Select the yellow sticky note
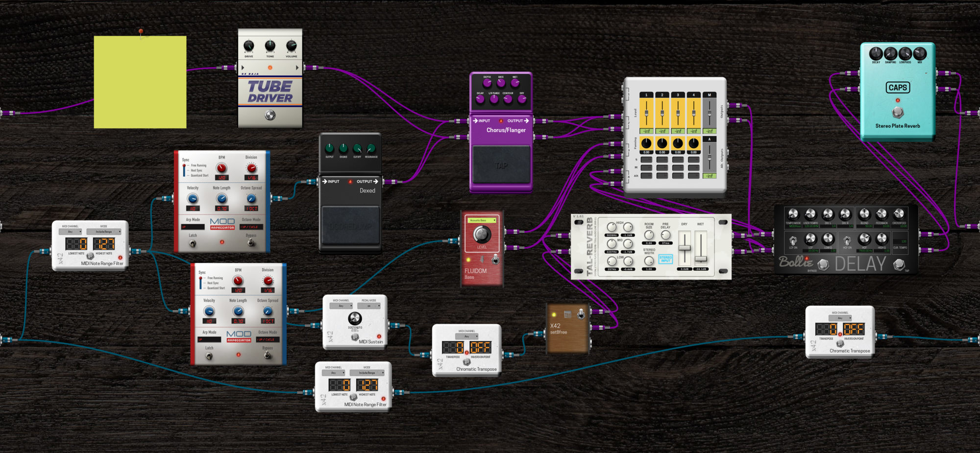This screenshot has height=453, width=980. (140, 82)
